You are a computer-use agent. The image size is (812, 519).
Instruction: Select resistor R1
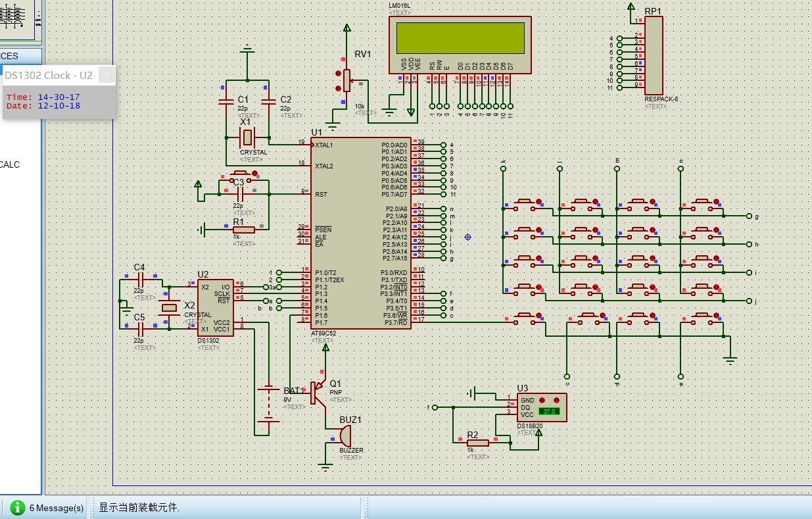coord(243,230)
